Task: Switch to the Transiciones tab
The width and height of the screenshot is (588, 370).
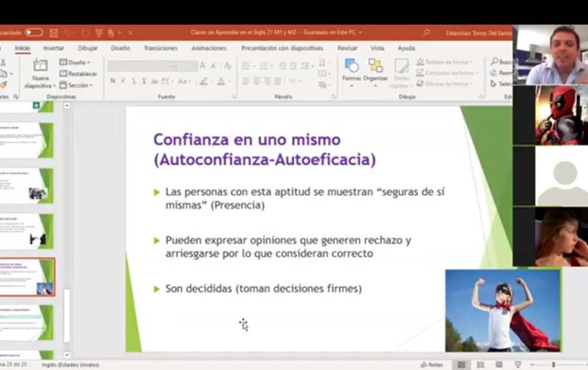Action: coord(161,48)
